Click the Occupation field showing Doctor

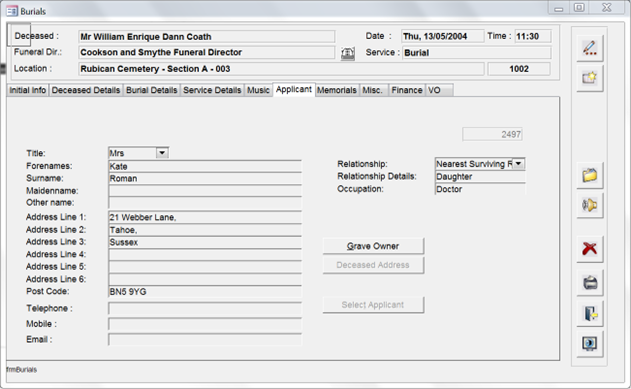[x=480, y=189]
